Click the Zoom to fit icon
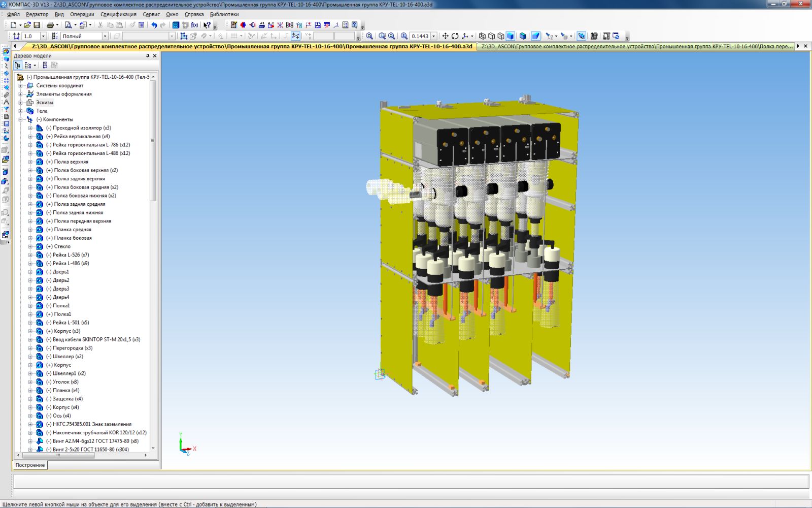Screen dimensions: 812x508 (x=369, y=36)
